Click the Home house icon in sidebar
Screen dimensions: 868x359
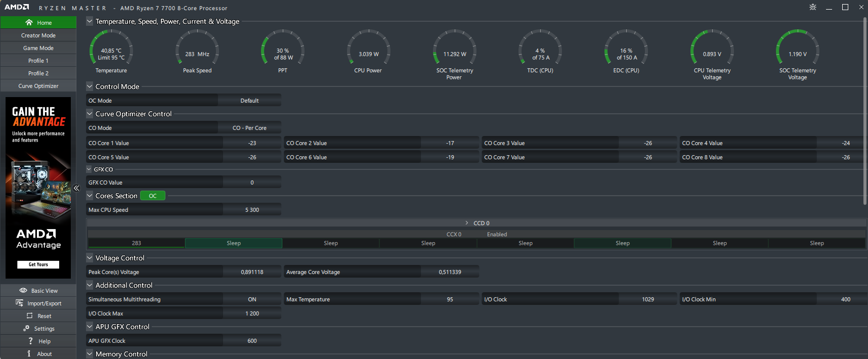(x=29, y=22)
